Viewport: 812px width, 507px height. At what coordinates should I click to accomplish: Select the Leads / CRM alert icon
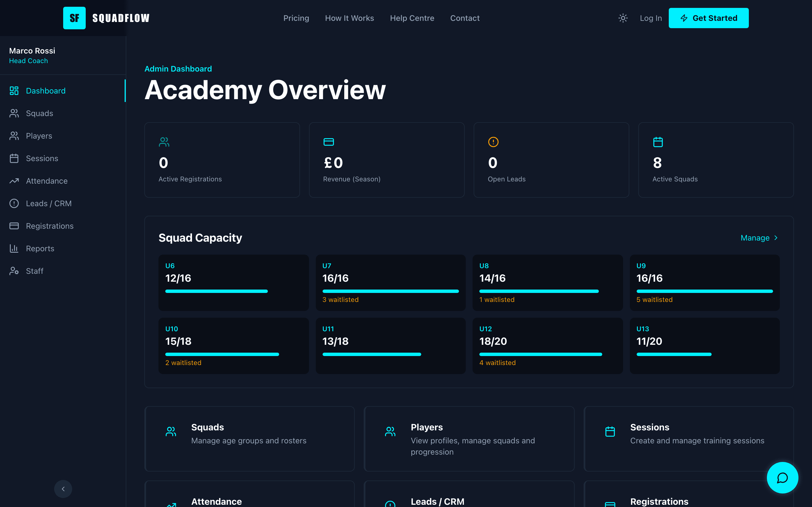tap(14, 203)
